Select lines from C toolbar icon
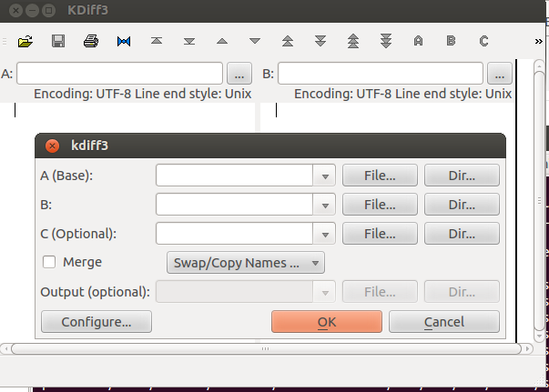Image resolution: width=549 pixels, height=392 pixels. click(x=483, y=41)
